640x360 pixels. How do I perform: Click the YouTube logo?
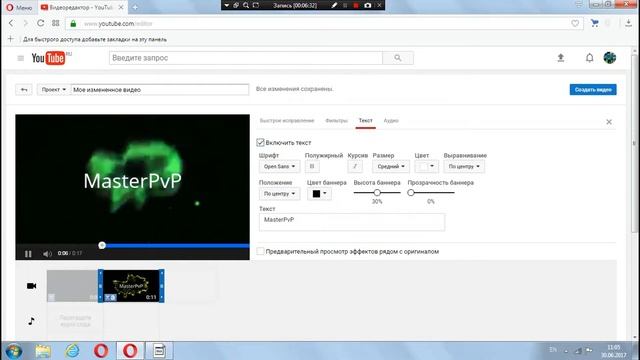pos(48,58)
